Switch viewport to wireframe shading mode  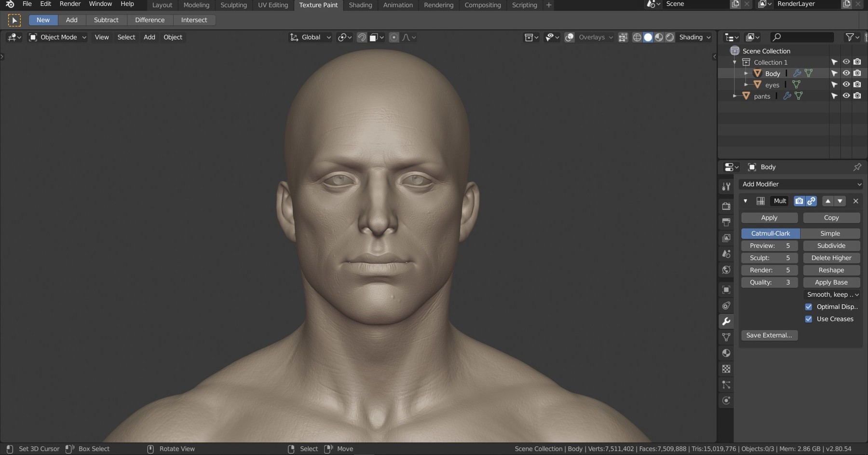(637, 37)
